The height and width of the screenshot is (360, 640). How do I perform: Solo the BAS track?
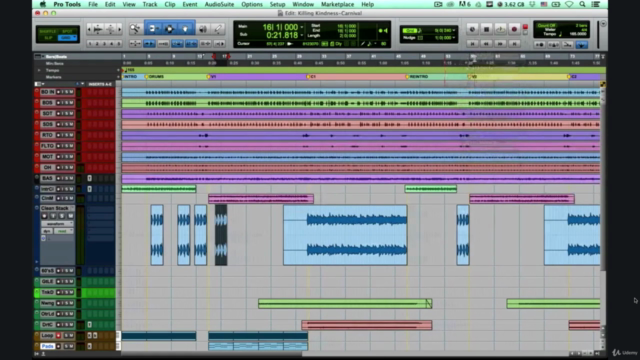click(67, 178)
